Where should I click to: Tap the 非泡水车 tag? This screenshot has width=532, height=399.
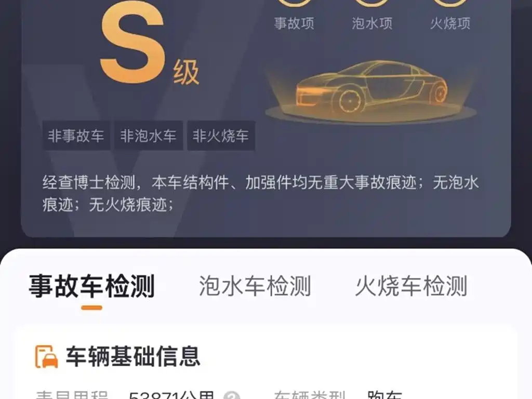click(149, 136)
